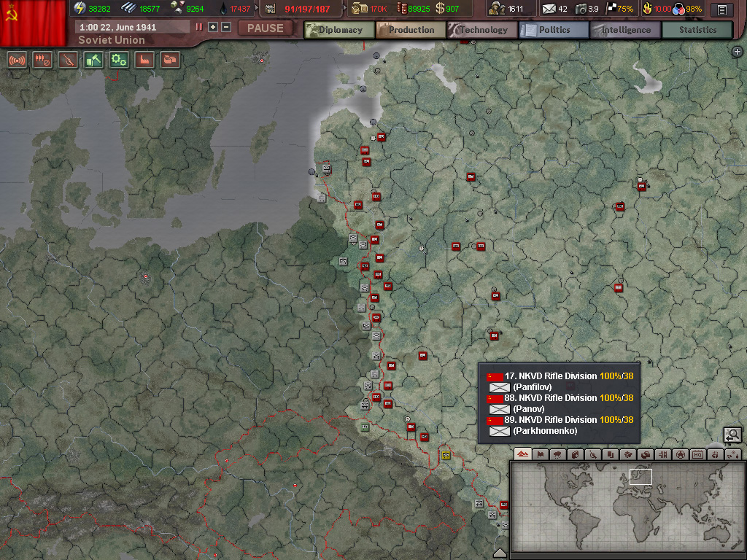Open the main menu list icon
Image resolution: width=747 pixels, height=560 pixels.
coord(721,9)
